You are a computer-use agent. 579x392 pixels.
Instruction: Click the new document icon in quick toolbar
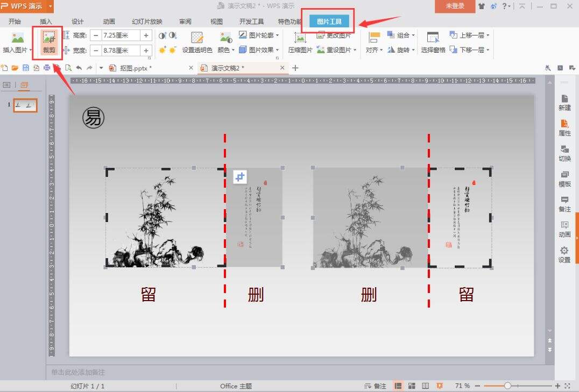(x=4, y=68)
